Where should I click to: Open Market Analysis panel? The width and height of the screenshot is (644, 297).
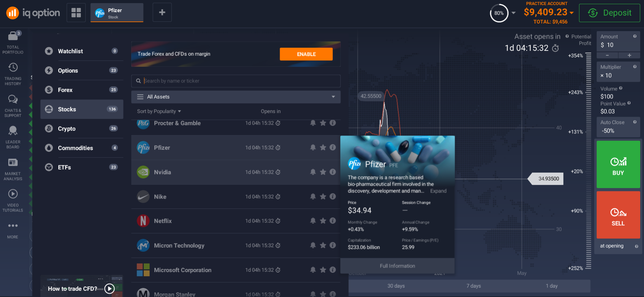click(13, 169)
